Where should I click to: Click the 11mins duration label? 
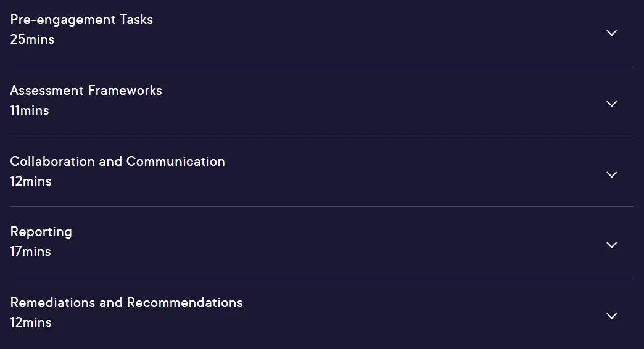[30, 110]
